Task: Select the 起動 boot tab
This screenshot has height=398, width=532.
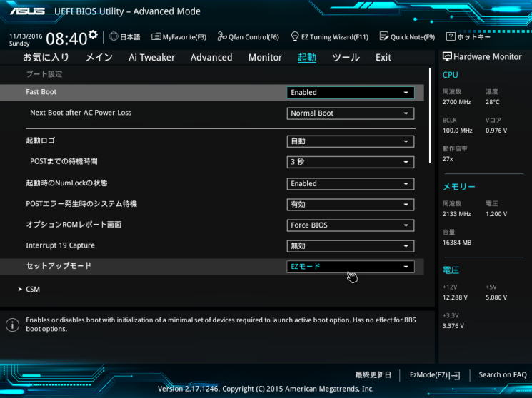Action: (307, 57)
